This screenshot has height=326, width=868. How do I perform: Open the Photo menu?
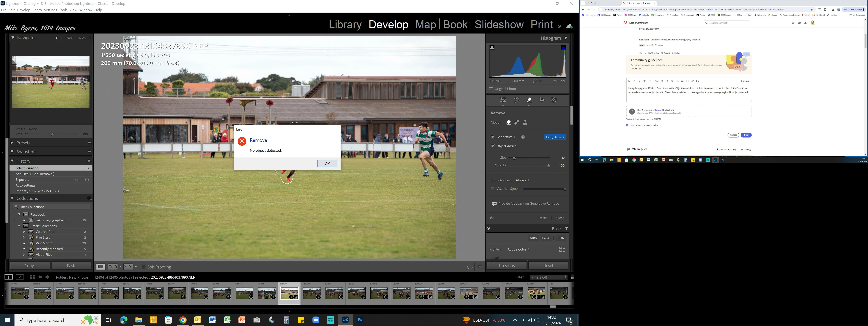point(37,10)
